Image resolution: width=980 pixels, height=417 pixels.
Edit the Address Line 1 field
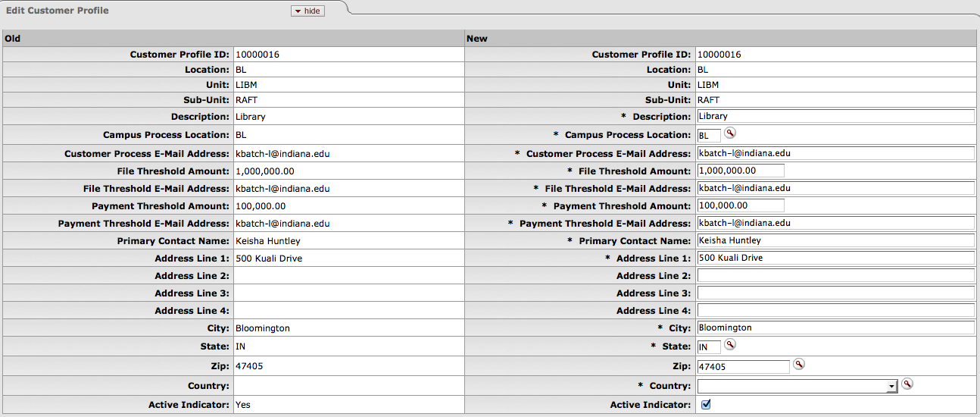click(x=835, y=258)
